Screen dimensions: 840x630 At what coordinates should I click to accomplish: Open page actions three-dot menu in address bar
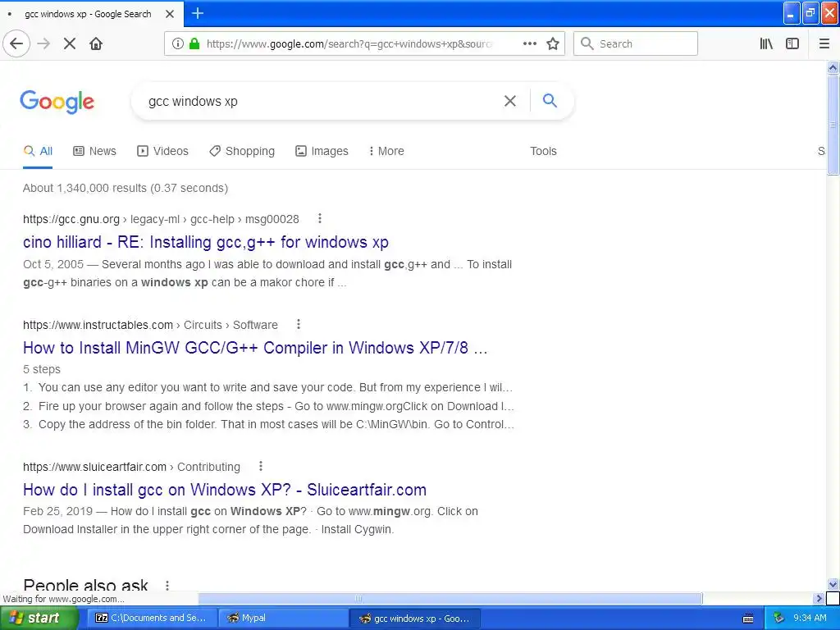tap(529, 44)
